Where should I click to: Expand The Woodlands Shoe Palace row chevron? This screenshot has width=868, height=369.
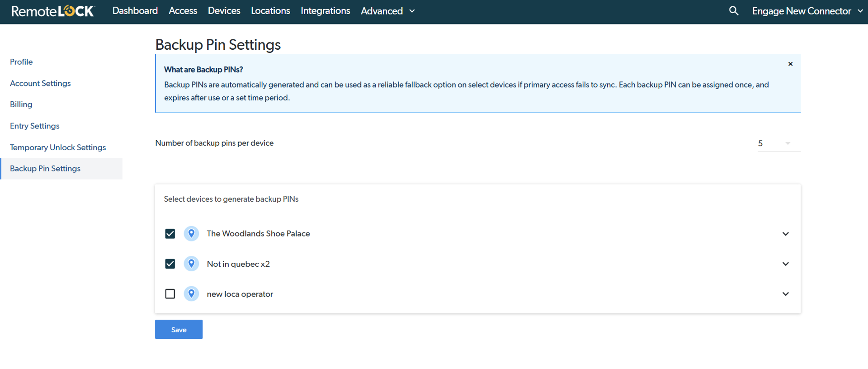click(x=786, y=234)
